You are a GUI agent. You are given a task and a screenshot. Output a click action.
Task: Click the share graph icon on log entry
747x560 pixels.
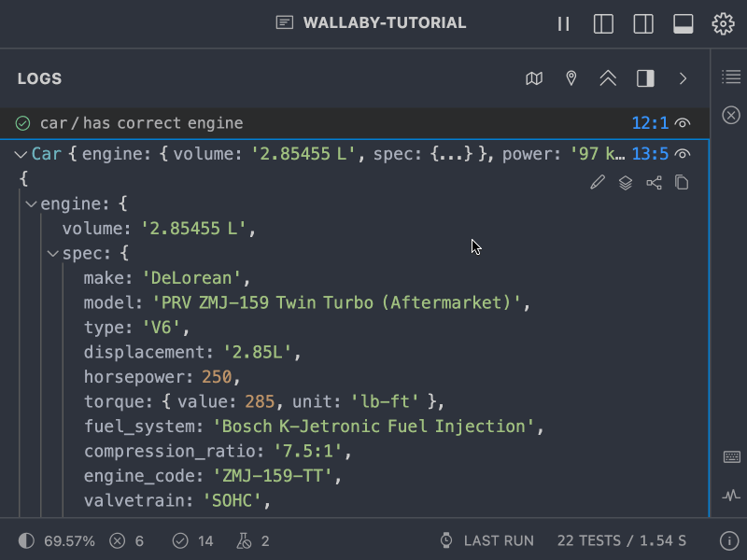654,182
